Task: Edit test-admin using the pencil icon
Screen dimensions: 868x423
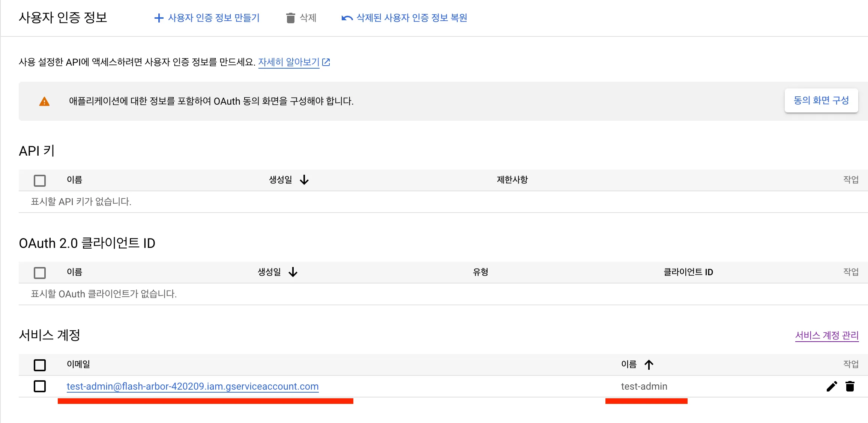Action: coord(832,386)
